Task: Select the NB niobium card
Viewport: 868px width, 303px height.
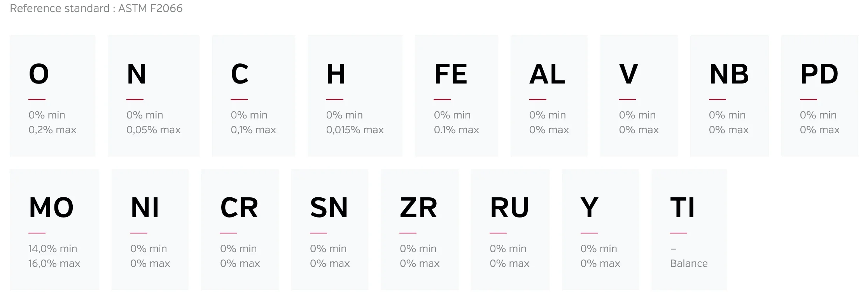Action: (x=729, y=96)
